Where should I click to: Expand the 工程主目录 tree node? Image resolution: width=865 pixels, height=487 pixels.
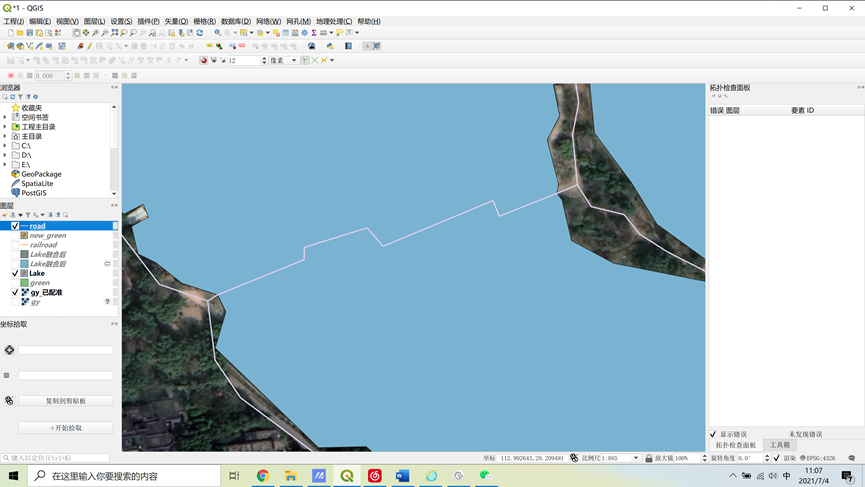point(5,127)
